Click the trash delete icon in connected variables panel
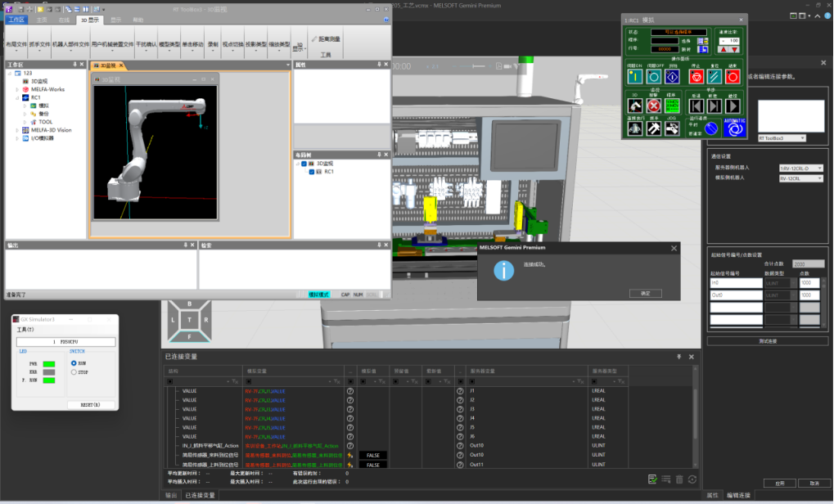Viewport: 834px width, 504px height. coord(679,479)
